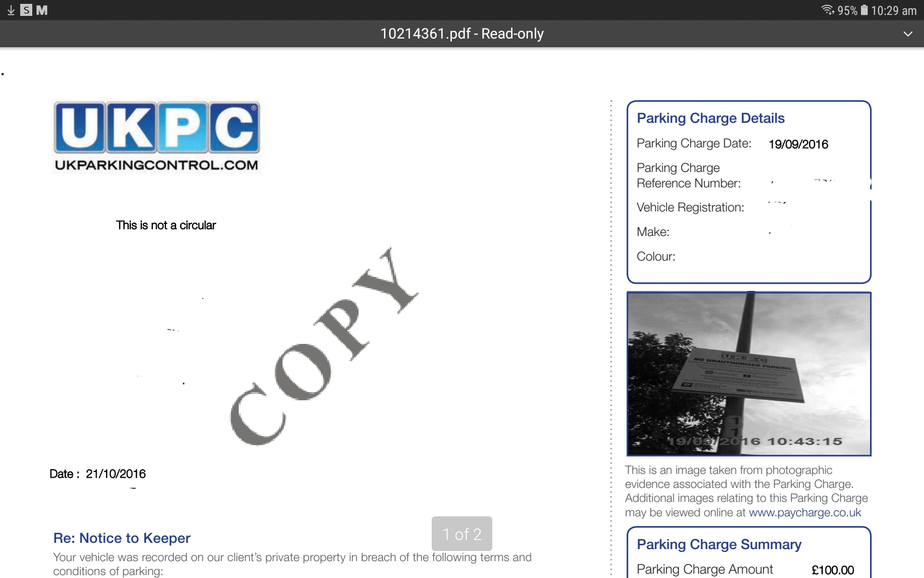Tap the parking sign evidence photo
Screen dimensions: 924x578
[x=749, y=374]
